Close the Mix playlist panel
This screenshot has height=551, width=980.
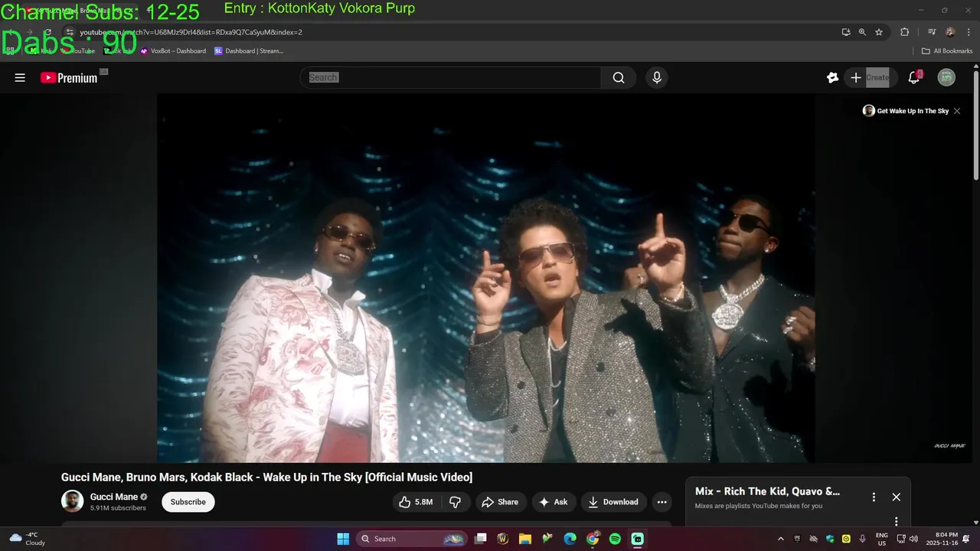pyautogui.click(x=897, y=497)
